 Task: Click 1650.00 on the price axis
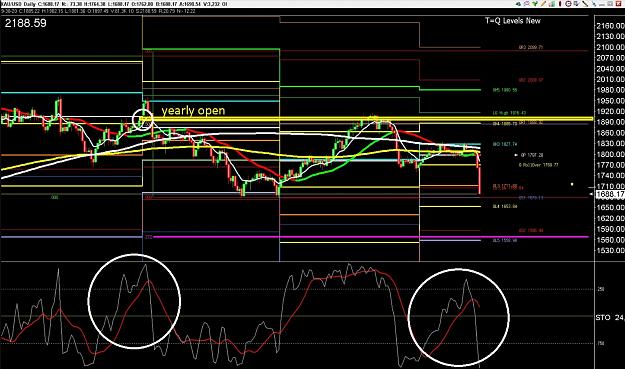tap(610, 208)
